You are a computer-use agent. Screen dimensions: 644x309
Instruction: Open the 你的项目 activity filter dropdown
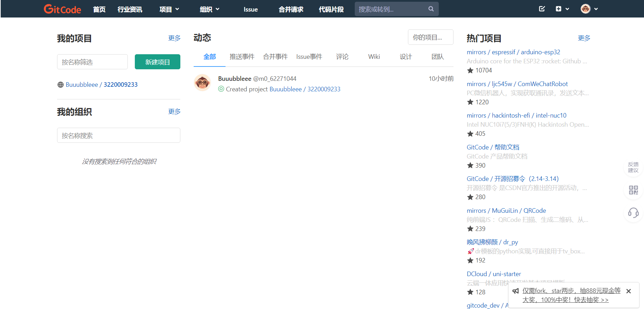click(x=431, y=37)
